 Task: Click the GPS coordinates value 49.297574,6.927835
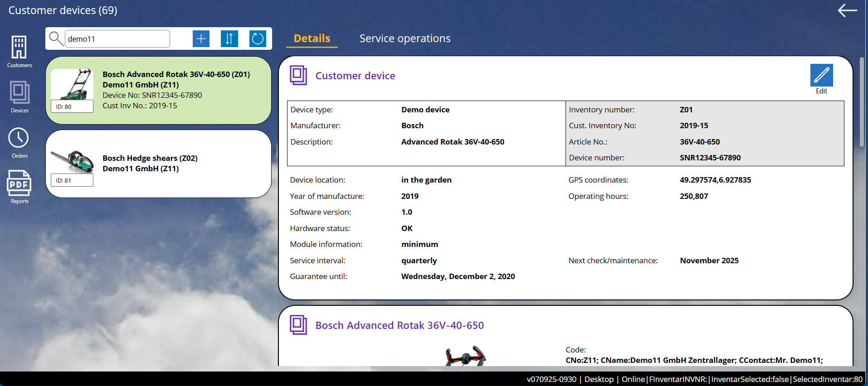[715, 180]
